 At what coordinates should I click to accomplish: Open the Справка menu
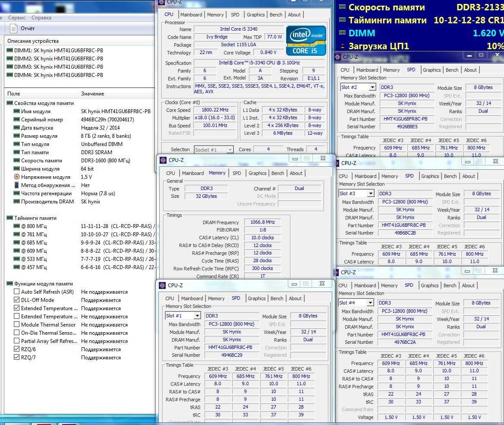click(x=41, y=17)
